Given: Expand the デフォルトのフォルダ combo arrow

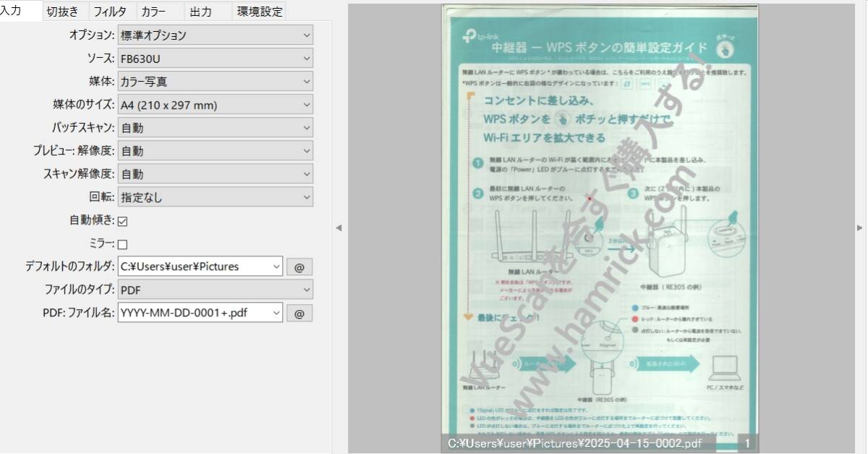Looking at the screenshot, I should tap(276, 266).
